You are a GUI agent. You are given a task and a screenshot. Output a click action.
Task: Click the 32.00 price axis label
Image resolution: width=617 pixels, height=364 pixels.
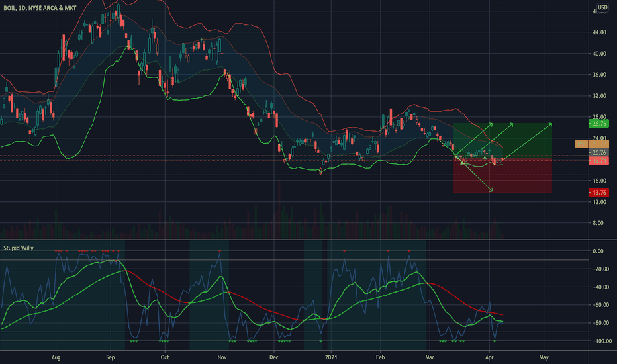point(599,95)
